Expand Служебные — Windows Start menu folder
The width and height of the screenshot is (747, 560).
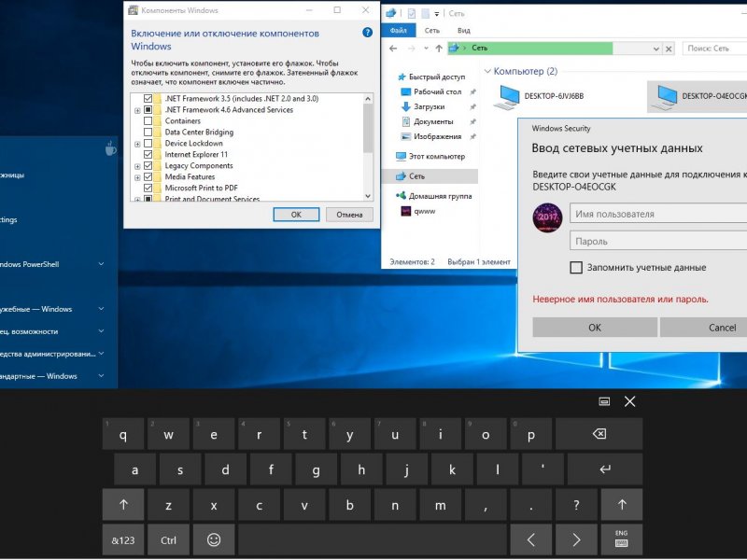click(x=101, y=309)
